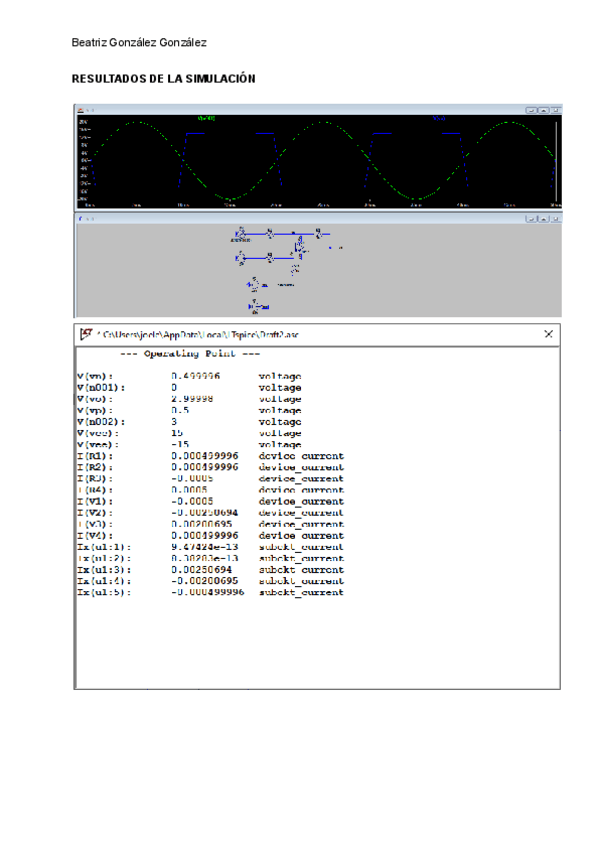The image size is (600, 848).
Task: Click the waveform window title bar icon
Action: coord(80,109)
